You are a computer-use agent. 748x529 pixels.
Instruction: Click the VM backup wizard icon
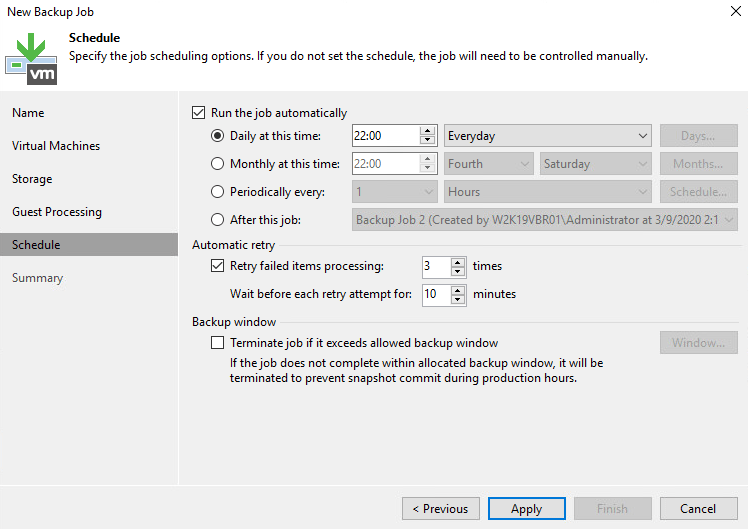(x=31, y=59)
